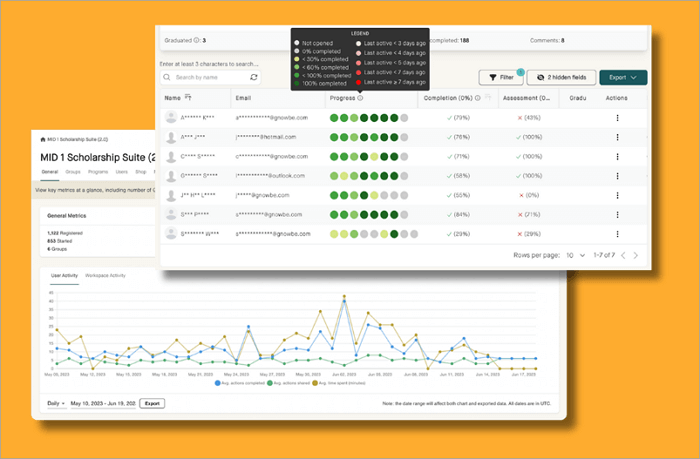
Task: Click the 853 Started metric
Action: 60,241
